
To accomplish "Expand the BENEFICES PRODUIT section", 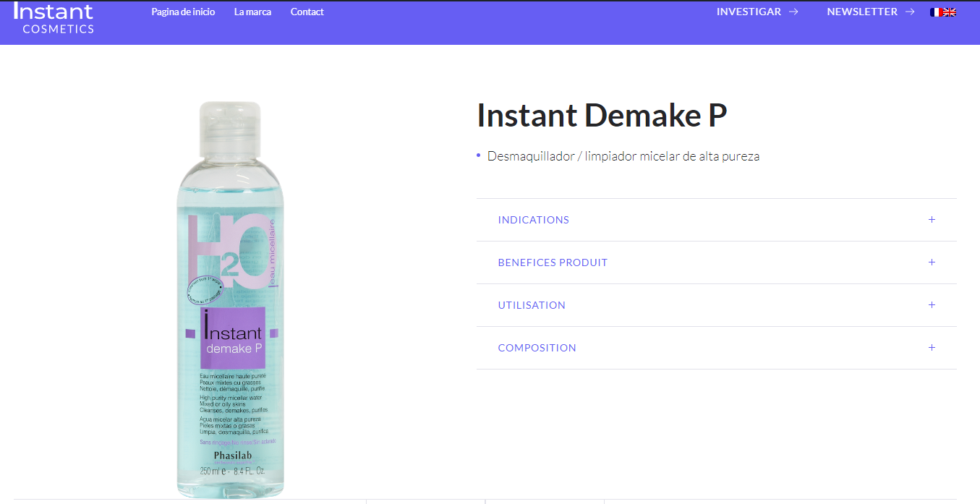I will pyautogui.click(x=716, y=262).
